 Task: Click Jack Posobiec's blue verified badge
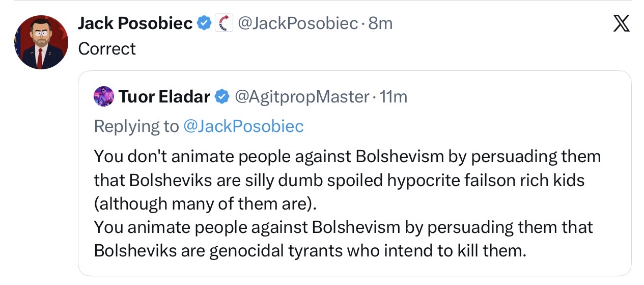[x=205, y=23]
